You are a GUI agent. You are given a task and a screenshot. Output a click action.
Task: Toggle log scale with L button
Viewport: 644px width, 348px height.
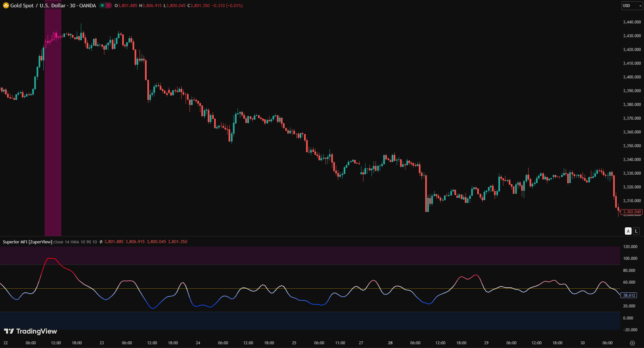tap(636, 231)
